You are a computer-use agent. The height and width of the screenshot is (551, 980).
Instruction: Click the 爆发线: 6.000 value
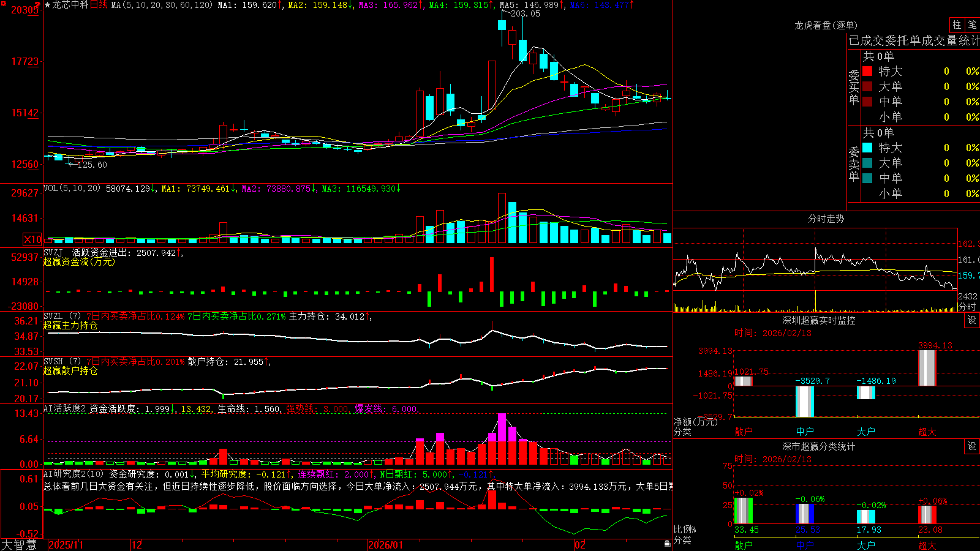(385, 409)
